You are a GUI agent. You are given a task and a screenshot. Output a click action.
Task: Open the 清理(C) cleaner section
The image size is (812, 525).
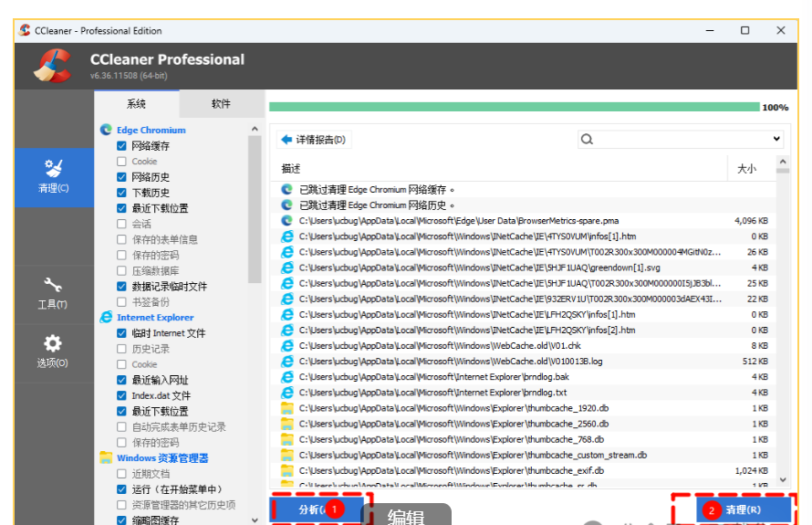coord(54,177)
